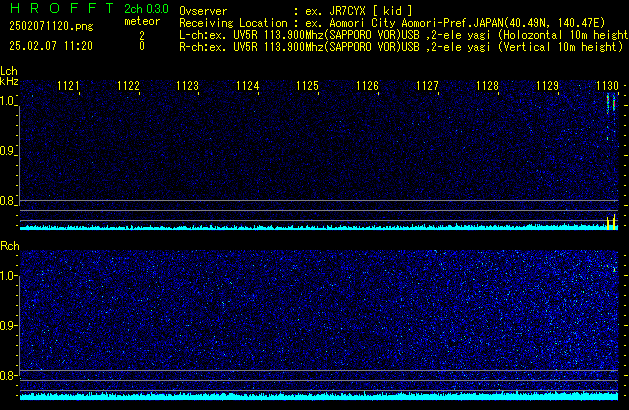Click the L-ch receiver description line
The width and height of the screenshot is (629, 410).
pyautogui.click(x=404, y=35)
